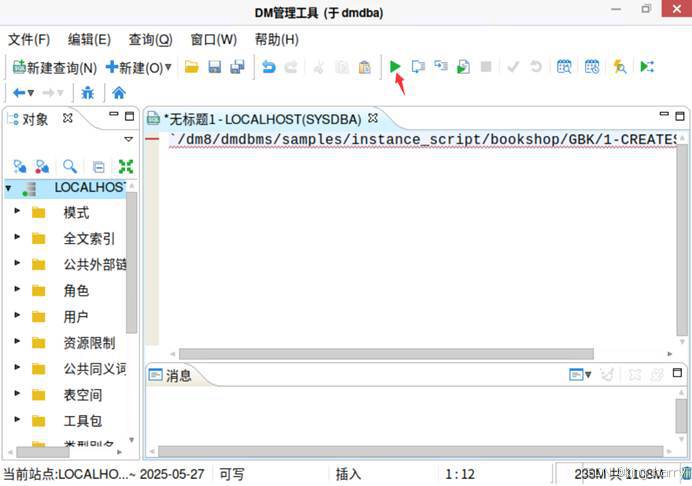Click the open file folder icon
Image resolution: width=692 pixels, height=486 pixels.
click(x=192, y=67)
